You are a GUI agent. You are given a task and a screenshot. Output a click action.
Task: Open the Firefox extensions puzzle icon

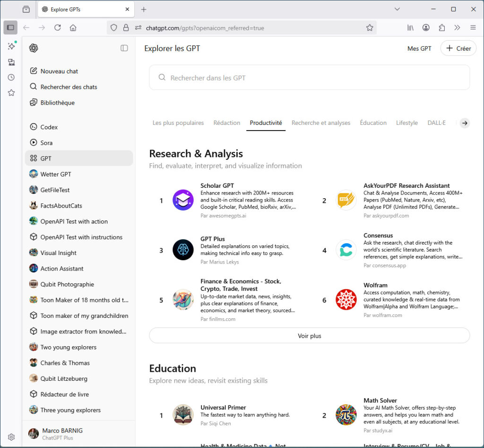point(442,28)
